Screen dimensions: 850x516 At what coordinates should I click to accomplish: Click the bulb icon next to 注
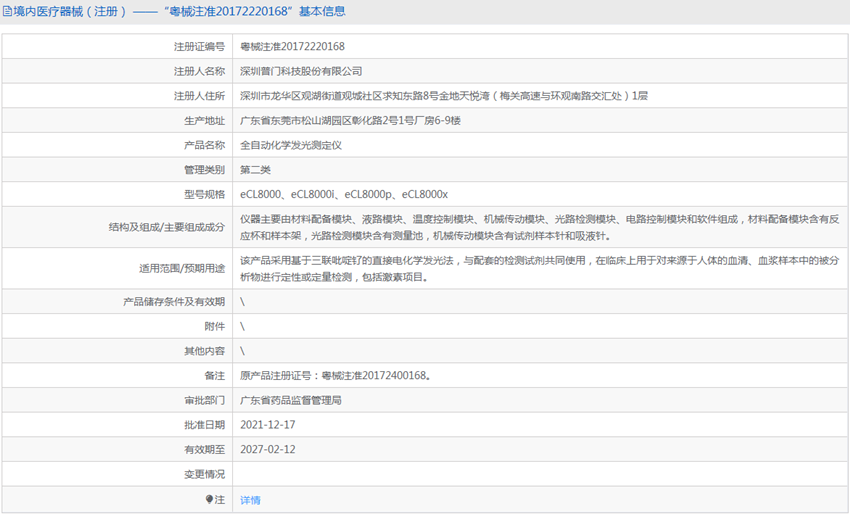[x=209, y=499]
